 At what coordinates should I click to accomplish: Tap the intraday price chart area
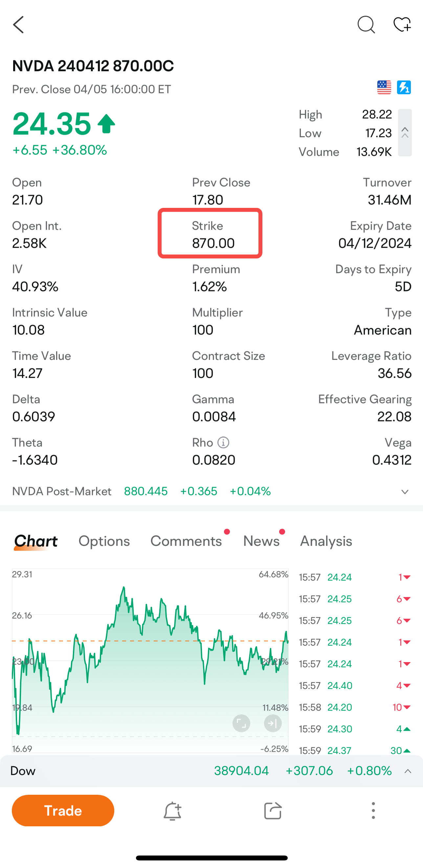150,660
